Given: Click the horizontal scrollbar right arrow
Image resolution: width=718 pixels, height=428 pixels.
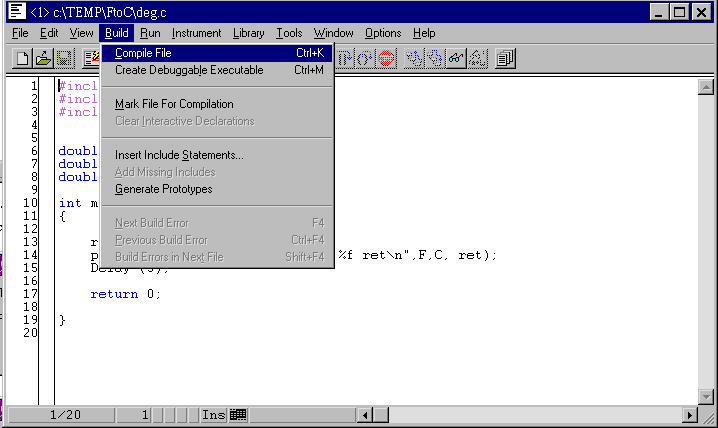Looking at the screenshot, I should tap(690, 415).
